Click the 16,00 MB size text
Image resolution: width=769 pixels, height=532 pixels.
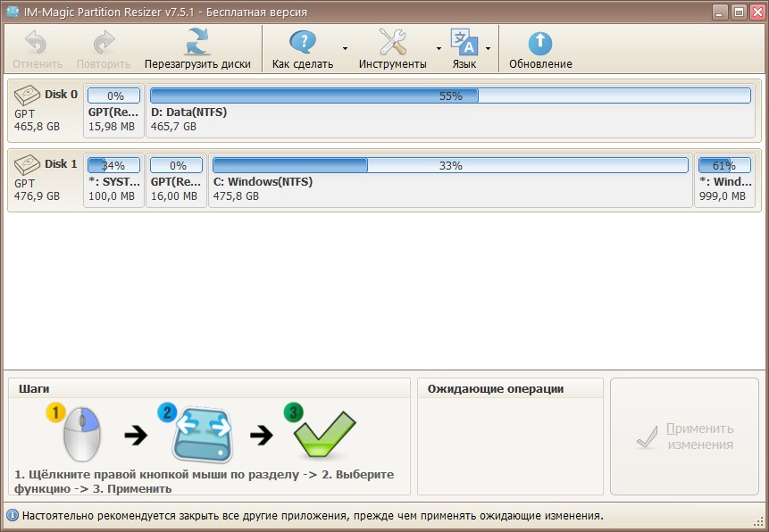[174, 196]
